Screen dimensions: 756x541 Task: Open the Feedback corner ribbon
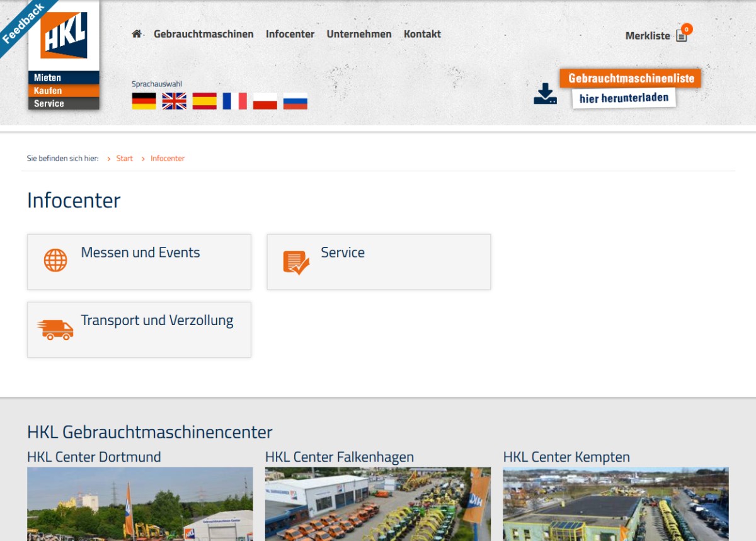click(23, 23)
